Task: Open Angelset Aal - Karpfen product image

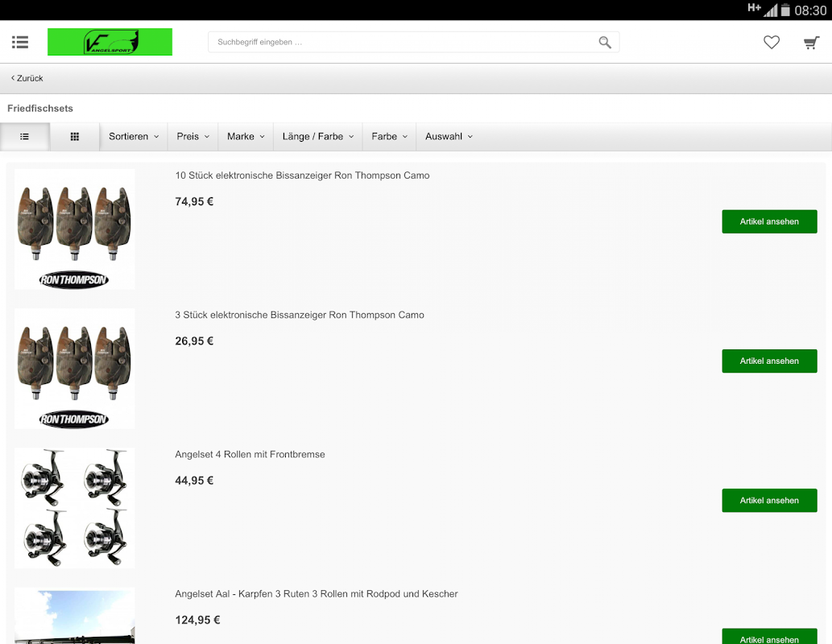Action: pos(74,616)
